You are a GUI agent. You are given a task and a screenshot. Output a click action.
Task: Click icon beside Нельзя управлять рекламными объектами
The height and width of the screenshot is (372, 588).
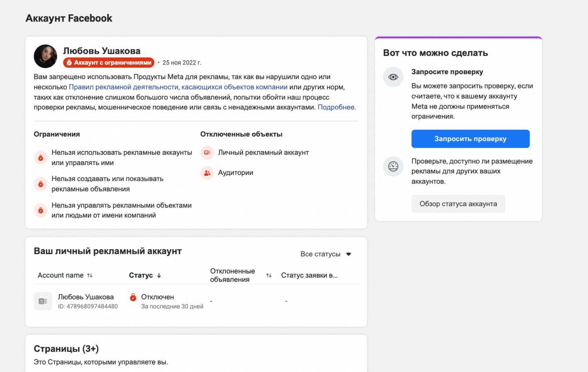(x=41, y=210)
